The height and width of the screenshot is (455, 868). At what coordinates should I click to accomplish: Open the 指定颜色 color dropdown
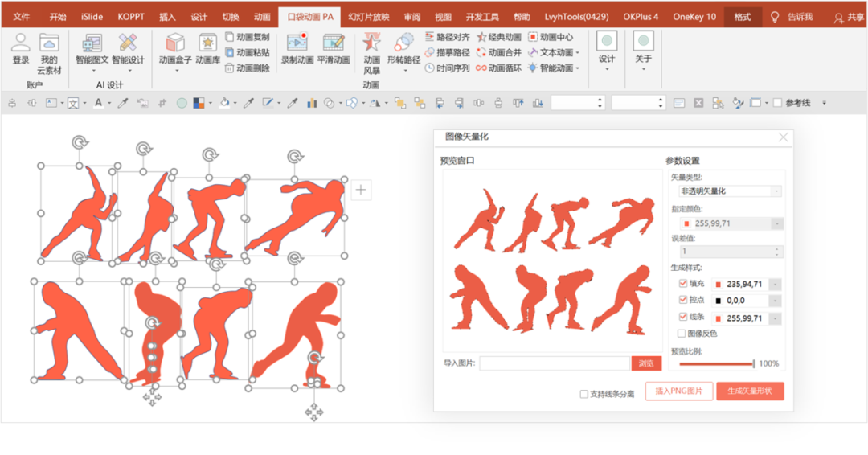pyautogui.click(x=776, y=223)
